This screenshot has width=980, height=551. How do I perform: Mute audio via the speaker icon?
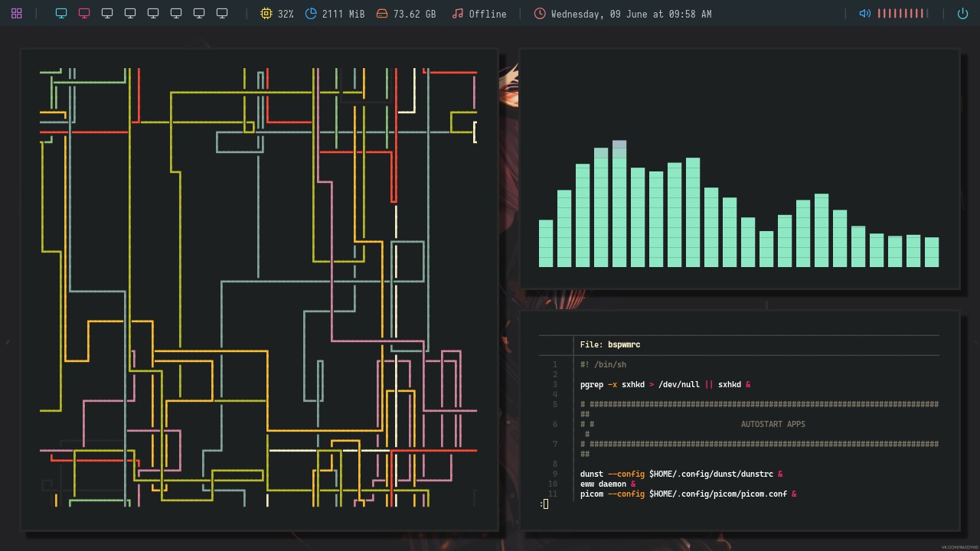[864, 14]
